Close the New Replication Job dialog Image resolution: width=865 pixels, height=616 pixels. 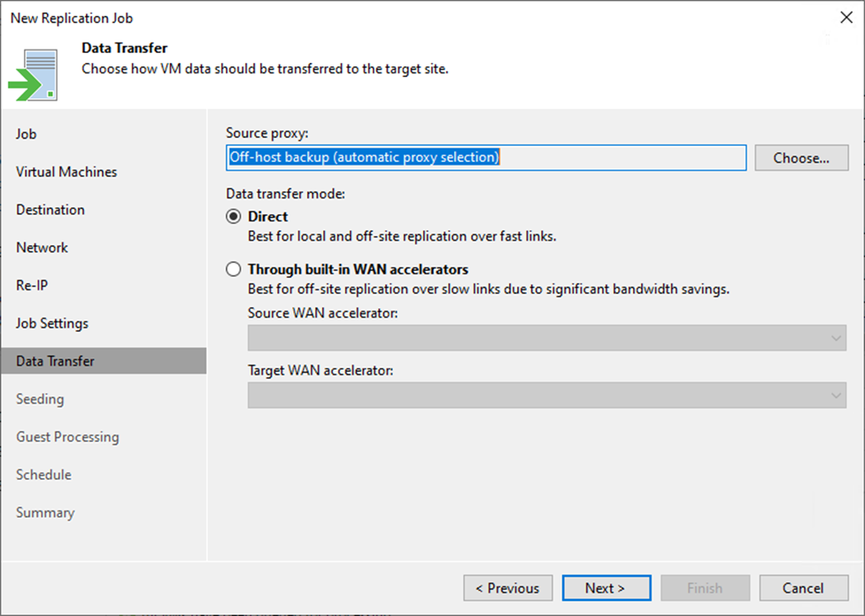pyautogui.click(x=845, y=18)
